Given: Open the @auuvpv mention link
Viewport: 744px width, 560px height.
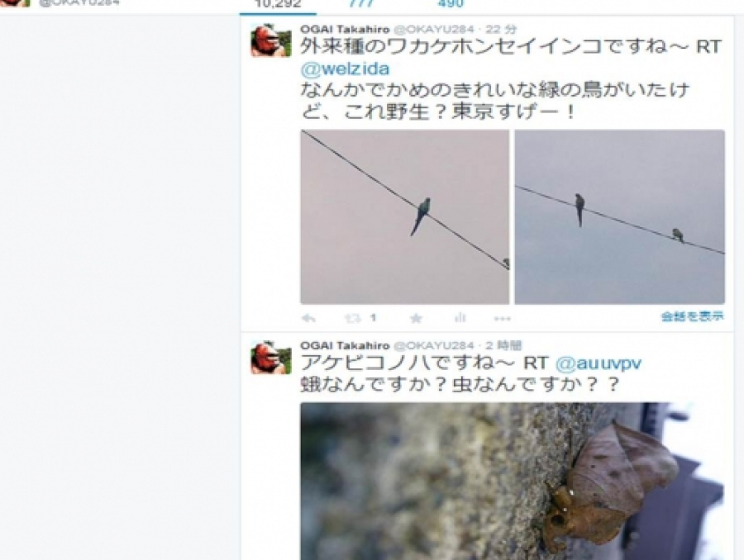Looking at the screenshot, I should tap(598, 363).
